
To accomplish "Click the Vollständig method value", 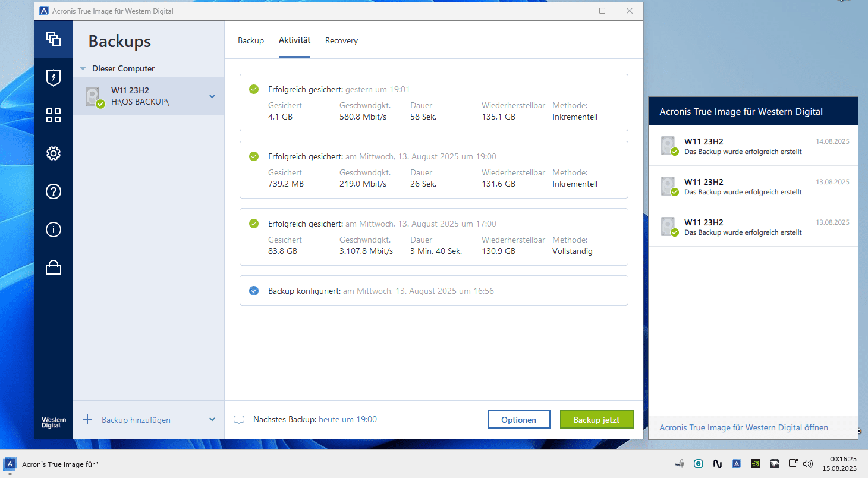I will coord(573,251).
